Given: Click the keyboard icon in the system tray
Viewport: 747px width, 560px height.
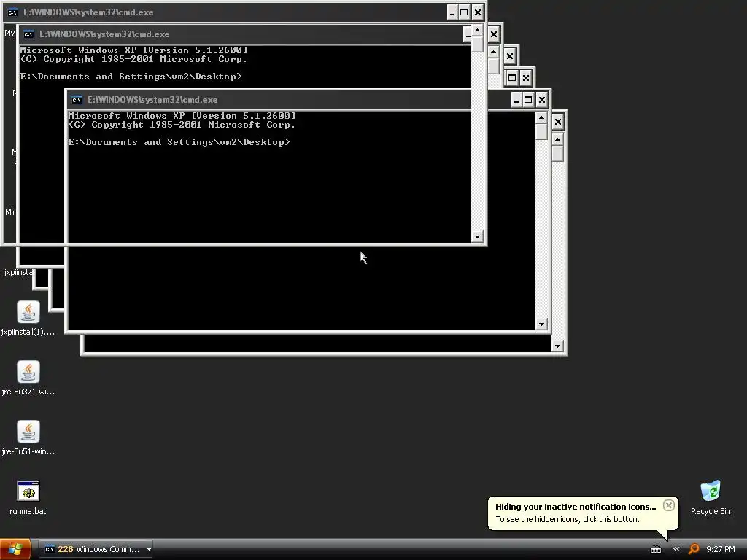Looking at the screenshot, I should pyautogui.click(x=656, y=550).
